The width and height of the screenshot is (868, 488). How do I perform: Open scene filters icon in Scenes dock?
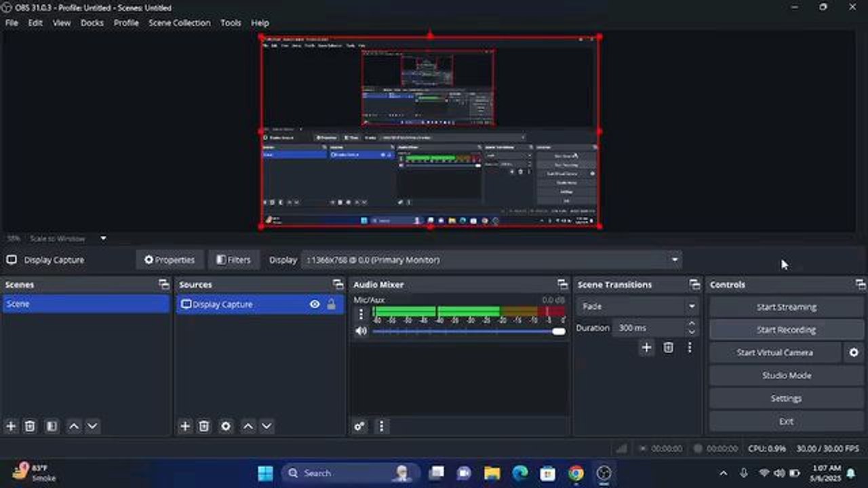coord(52,426)
